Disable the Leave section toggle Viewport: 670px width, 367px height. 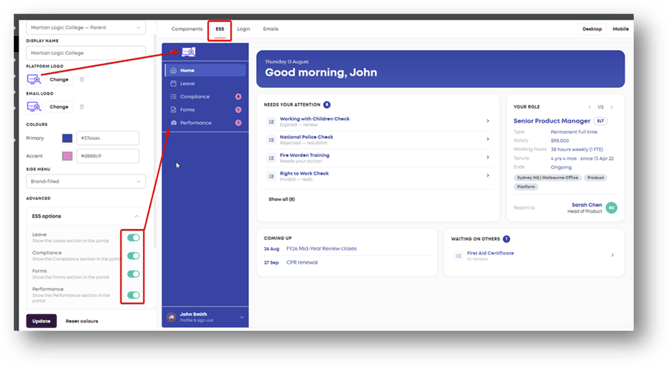click(133, 238)
